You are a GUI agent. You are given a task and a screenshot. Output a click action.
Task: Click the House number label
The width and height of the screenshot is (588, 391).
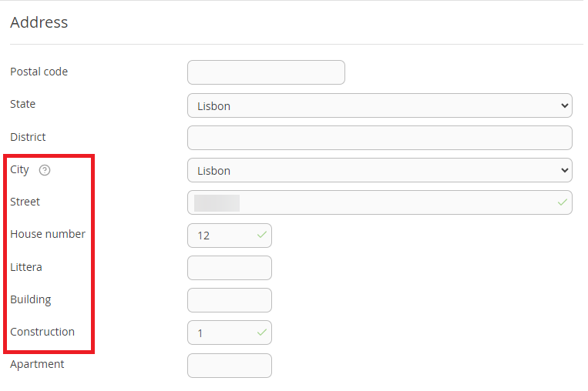pyautogui.click(x=48, y=234)
